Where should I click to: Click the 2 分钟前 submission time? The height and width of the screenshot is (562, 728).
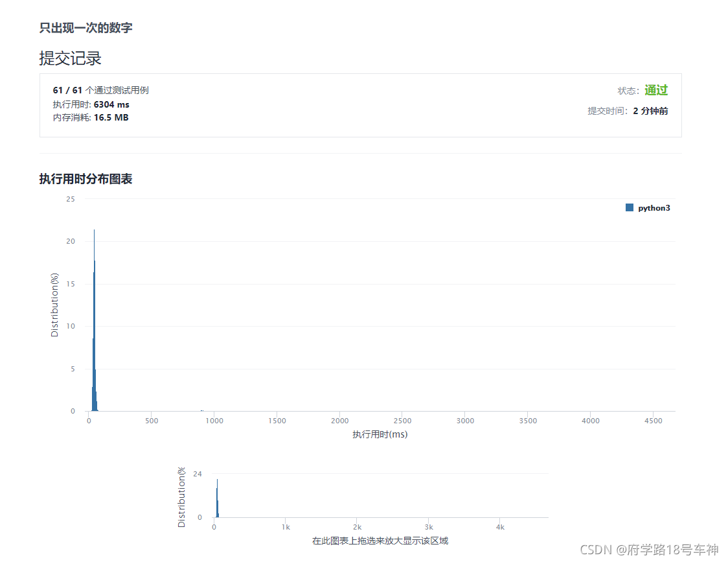click(650, 111)
